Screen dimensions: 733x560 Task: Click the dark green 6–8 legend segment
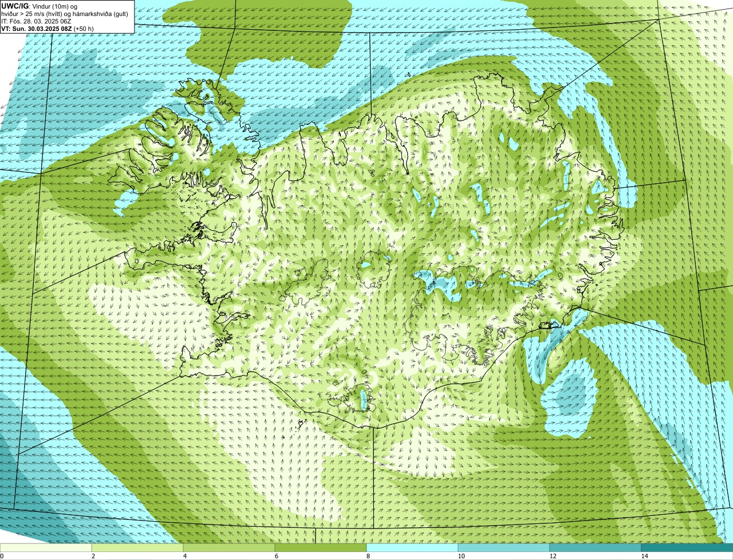tap(321, 548)
